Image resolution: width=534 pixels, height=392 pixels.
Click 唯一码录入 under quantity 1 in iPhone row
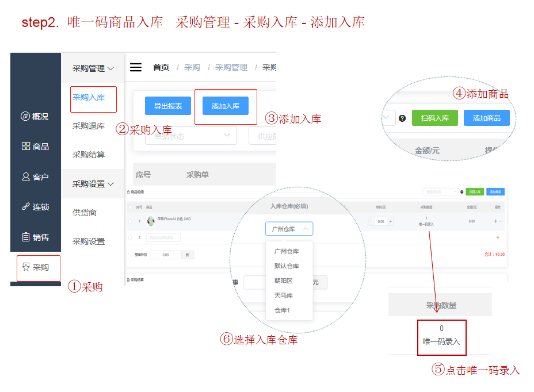point(426,224)
